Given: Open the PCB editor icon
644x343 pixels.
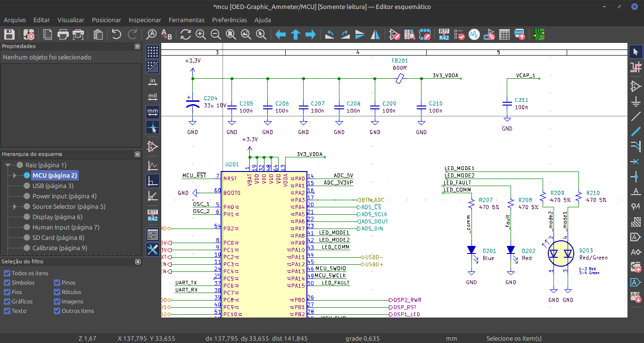Looking at the screenshot, I should coord(539,34).
